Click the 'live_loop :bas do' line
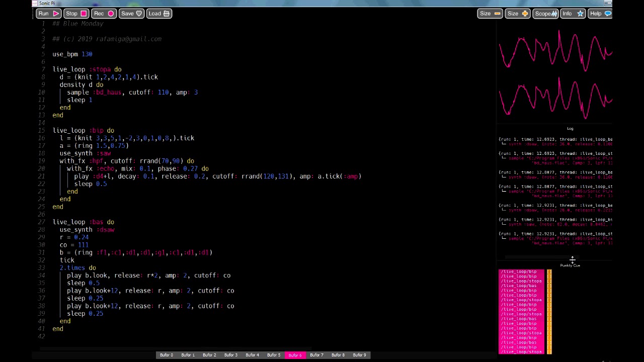Viewport: 644px width, 362px height. point(84,222)
